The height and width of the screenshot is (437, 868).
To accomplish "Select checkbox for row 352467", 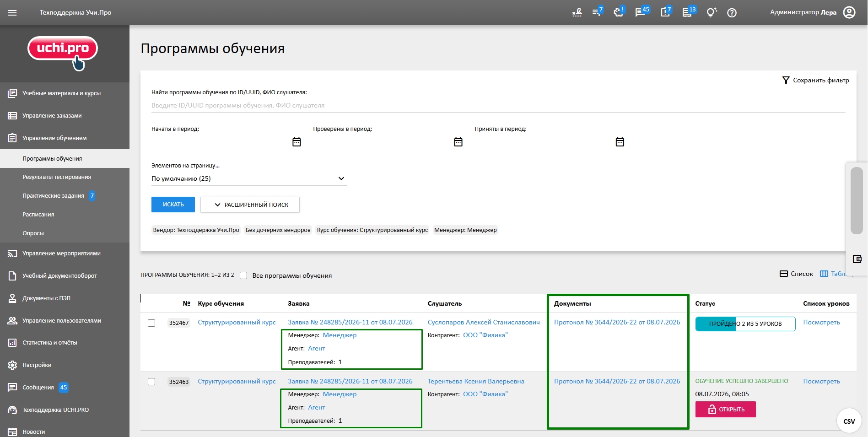I will (151, 323).
